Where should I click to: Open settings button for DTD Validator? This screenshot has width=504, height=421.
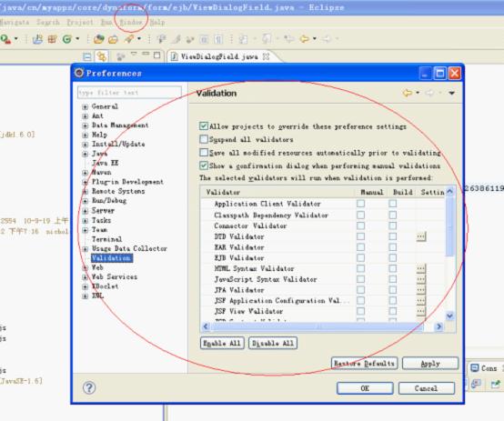(420, 236)
